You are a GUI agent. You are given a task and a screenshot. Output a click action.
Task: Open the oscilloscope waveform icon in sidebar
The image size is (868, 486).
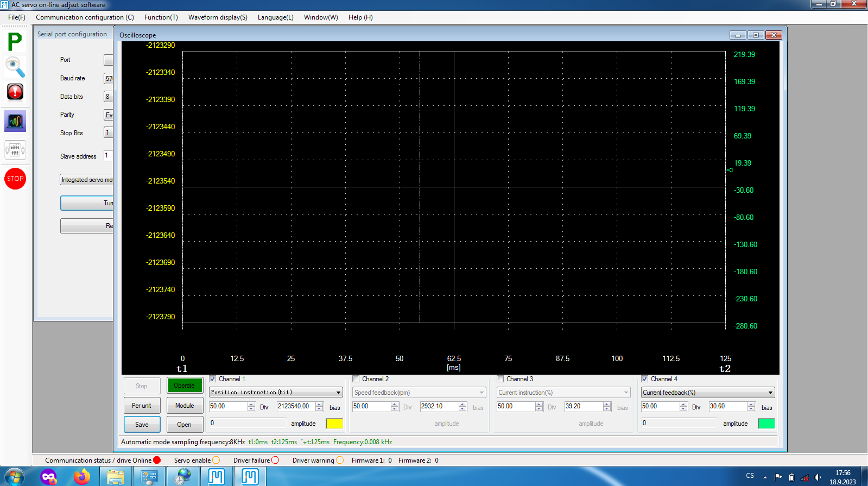[15, 121]
